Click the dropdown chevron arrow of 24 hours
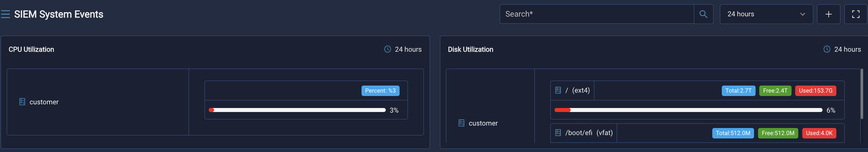The image size is (868, 152). 802,14
